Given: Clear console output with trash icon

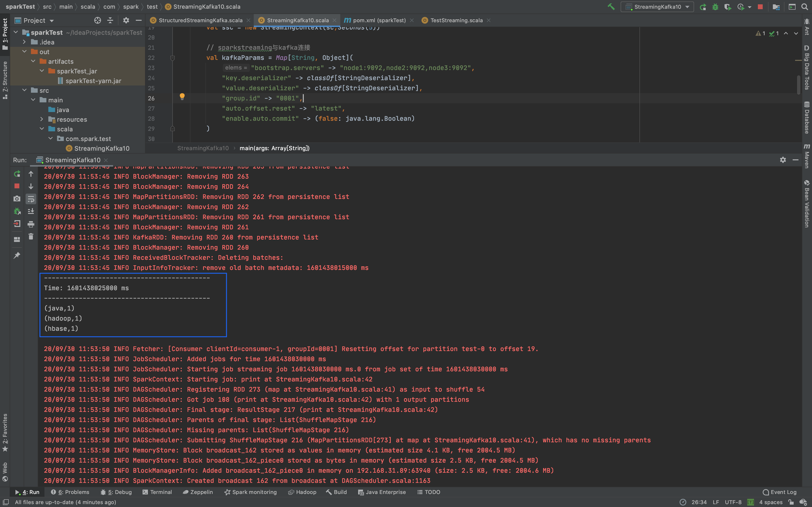Looking at the screenshot, I should coord(31,237).
